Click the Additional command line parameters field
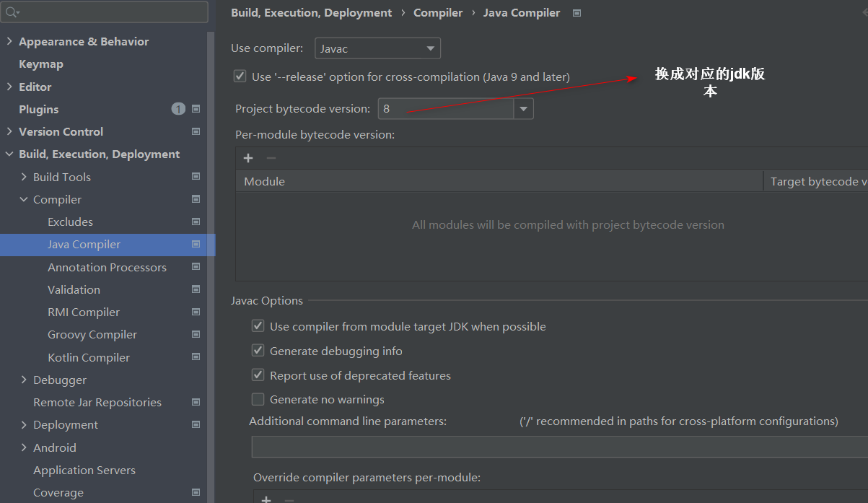868x503 pixels. (x=559, y=447)
